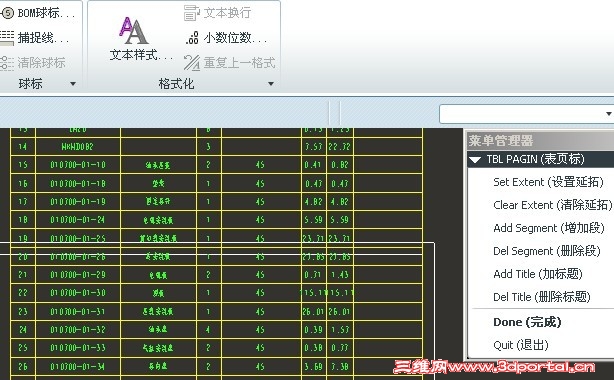Click the 文本换行 text wrap icon
The width and height of the screenshot is (614, 380).
(x=192, y=13)
